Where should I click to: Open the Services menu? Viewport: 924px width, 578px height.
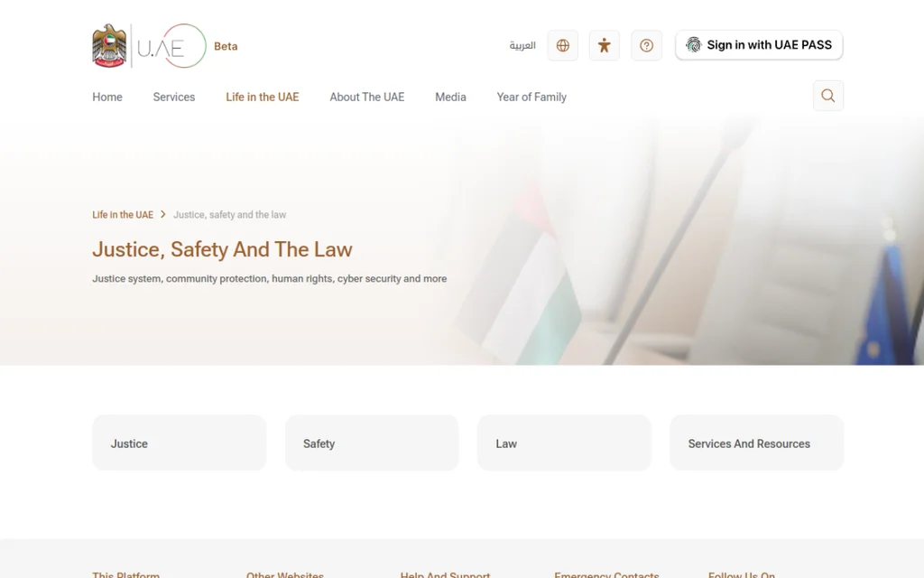tap(174, 97)
